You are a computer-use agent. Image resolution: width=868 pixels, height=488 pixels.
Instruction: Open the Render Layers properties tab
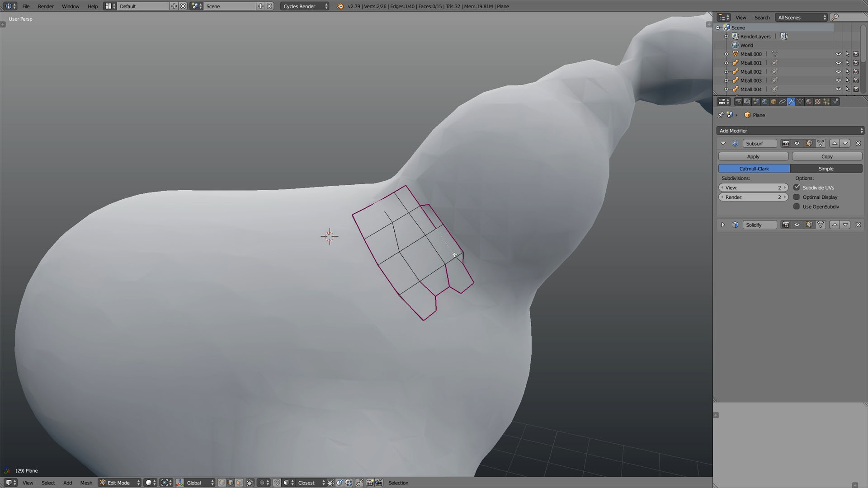[x=747, y=102]
